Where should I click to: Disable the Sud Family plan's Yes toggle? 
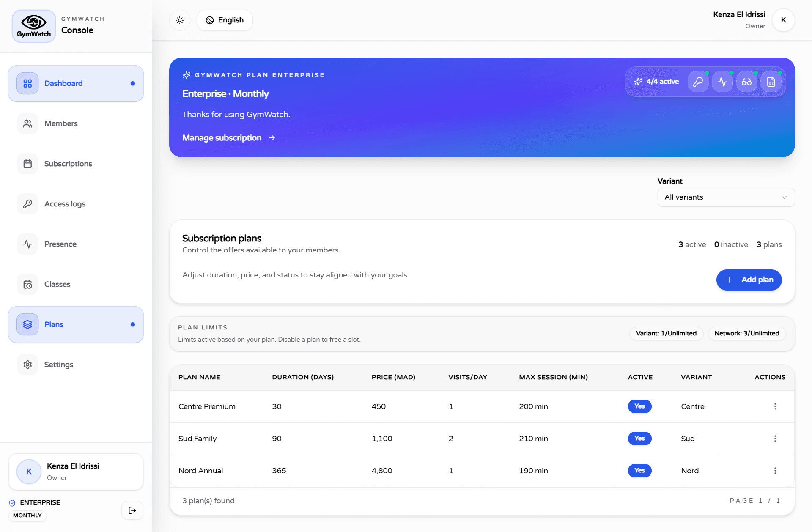coord(639,439)
